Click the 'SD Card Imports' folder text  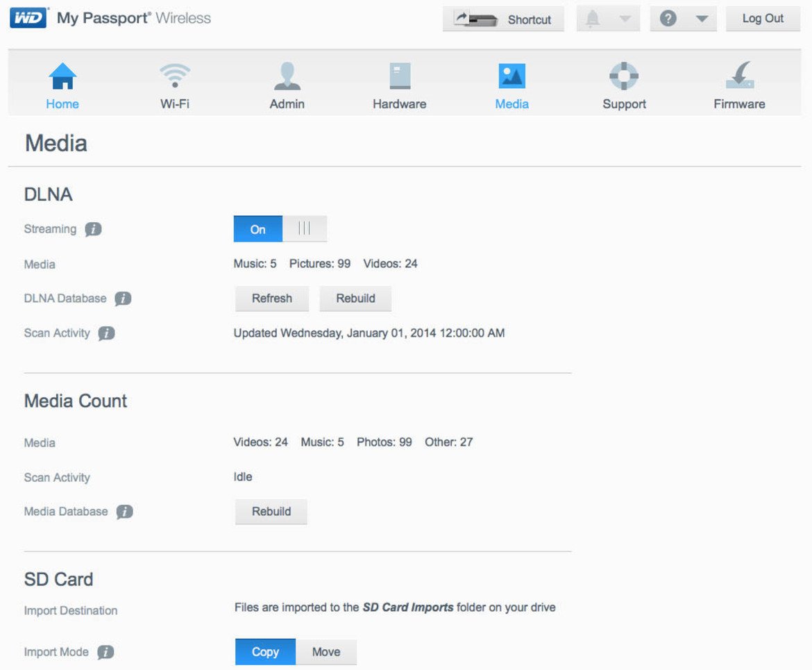click(x=408, y=608)
